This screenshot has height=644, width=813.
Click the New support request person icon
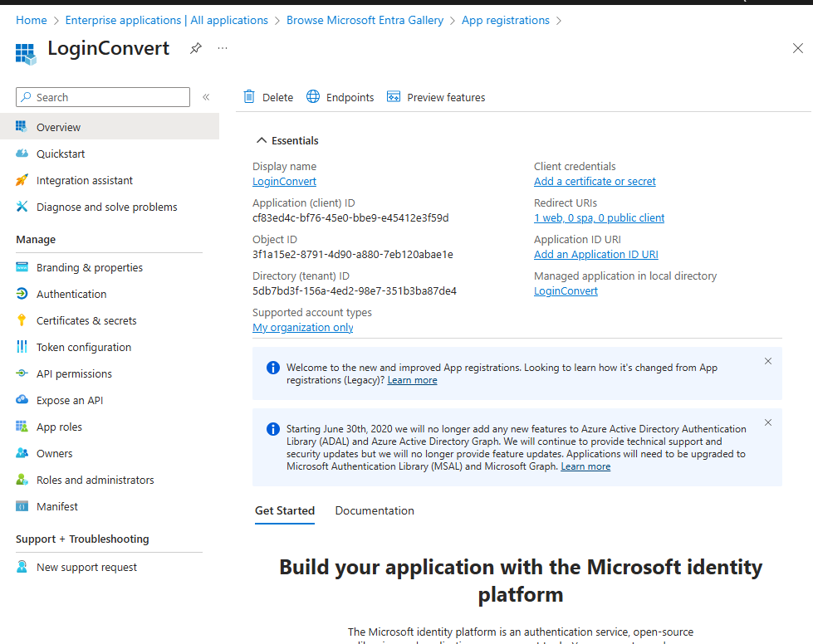pos(22,566)
